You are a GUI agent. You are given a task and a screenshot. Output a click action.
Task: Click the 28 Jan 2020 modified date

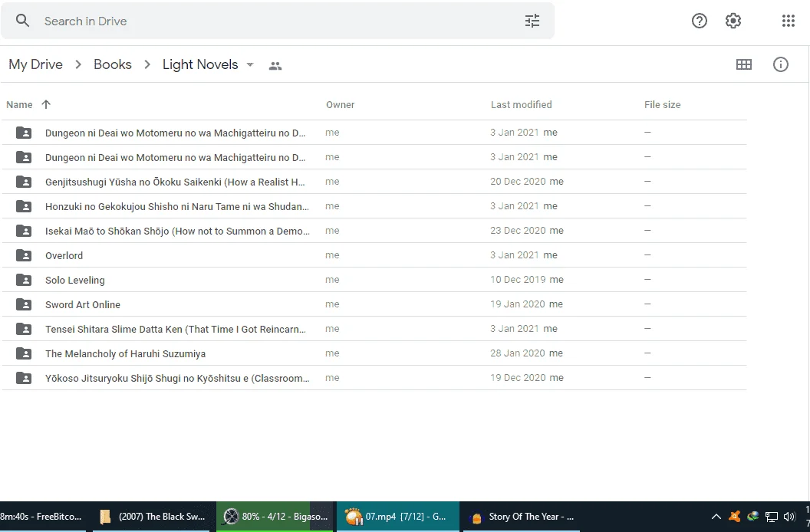tap(518, 353)
